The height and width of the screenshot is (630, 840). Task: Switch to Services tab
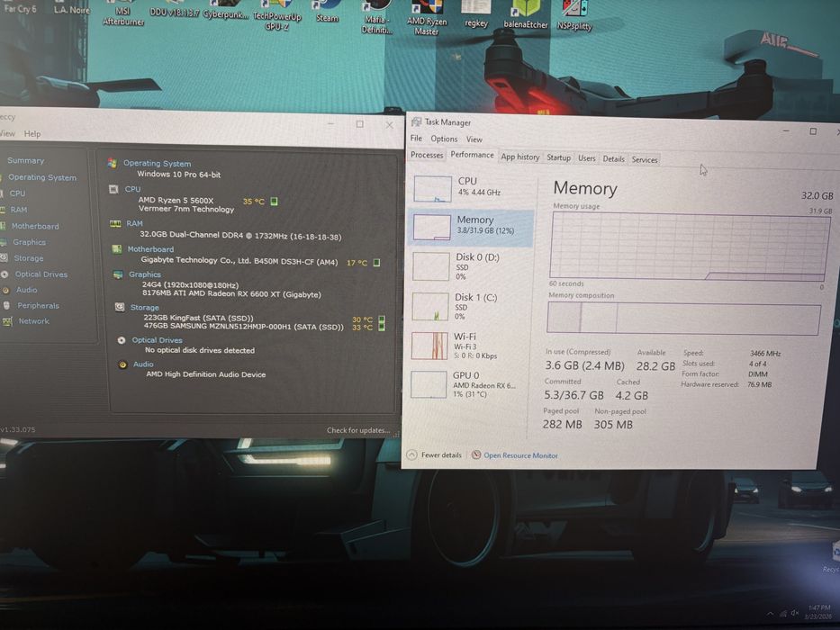645,159
